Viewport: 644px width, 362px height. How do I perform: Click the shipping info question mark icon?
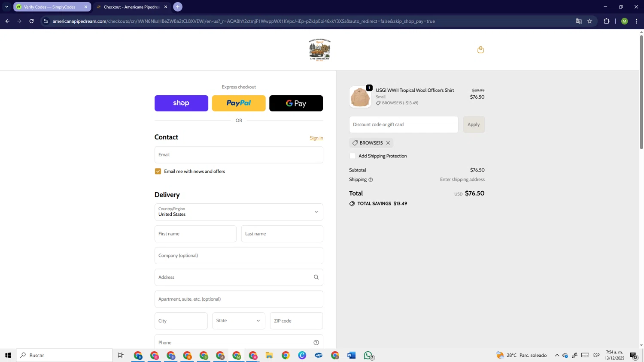371,180
